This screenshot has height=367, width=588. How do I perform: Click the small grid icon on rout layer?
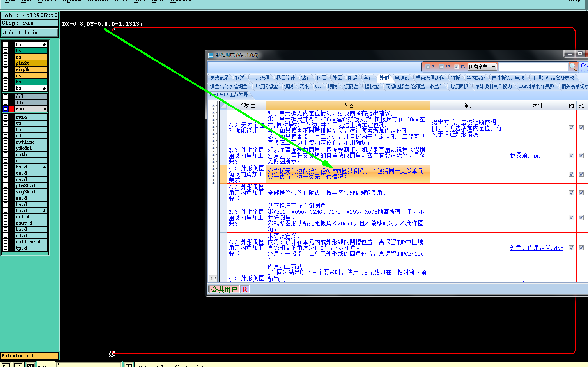coord(45,109)
